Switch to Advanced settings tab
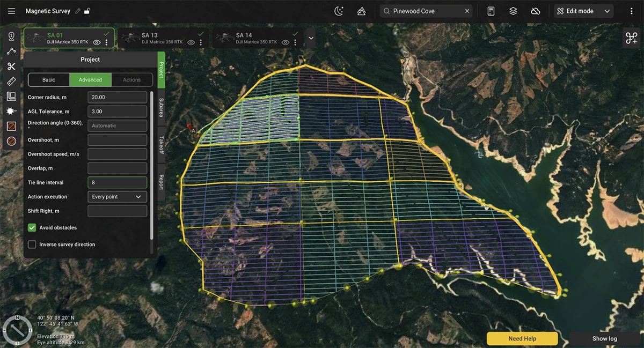 pos(90,80)
